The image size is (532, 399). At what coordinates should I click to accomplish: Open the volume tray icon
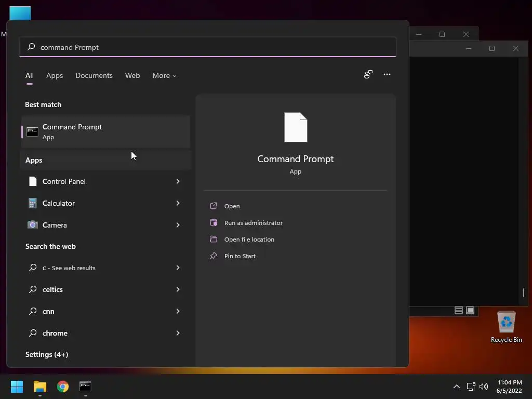(484, 387)
